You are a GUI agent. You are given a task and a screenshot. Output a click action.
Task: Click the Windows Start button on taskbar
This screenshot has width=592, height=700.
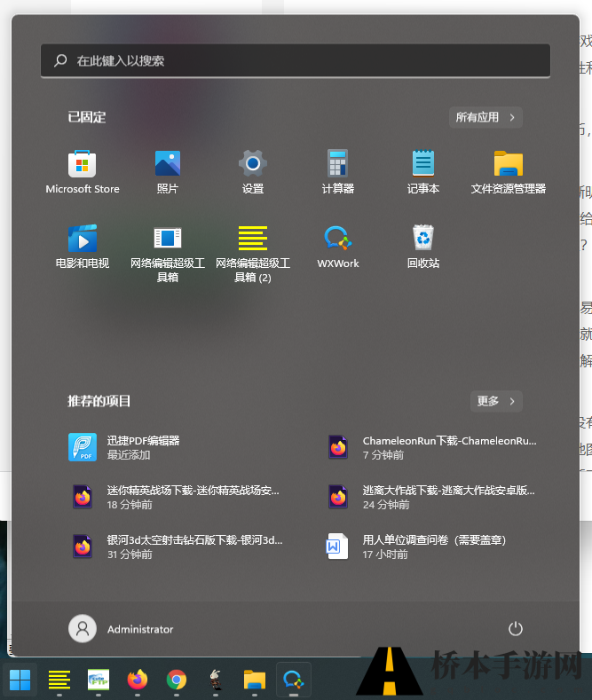tap(20, 680)
